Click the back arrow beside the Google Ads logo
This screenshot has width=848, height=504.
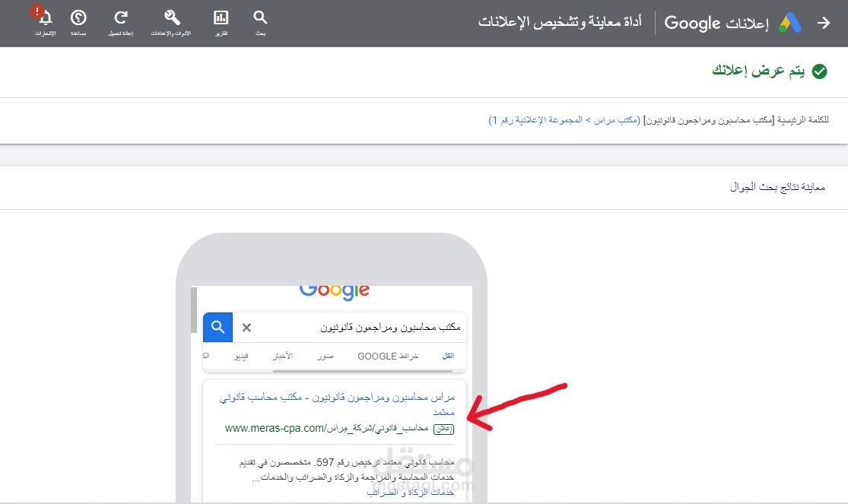click(824, 23)
